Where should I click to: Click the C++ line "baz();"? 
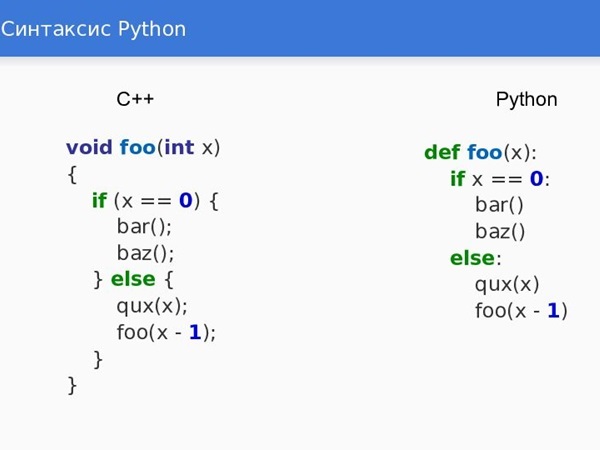(x=145, y=253)
